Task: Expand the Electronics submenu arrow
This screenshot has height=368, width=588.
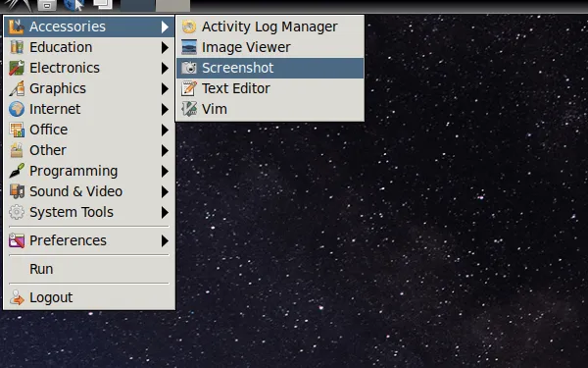Action: [x=165, y=68]
